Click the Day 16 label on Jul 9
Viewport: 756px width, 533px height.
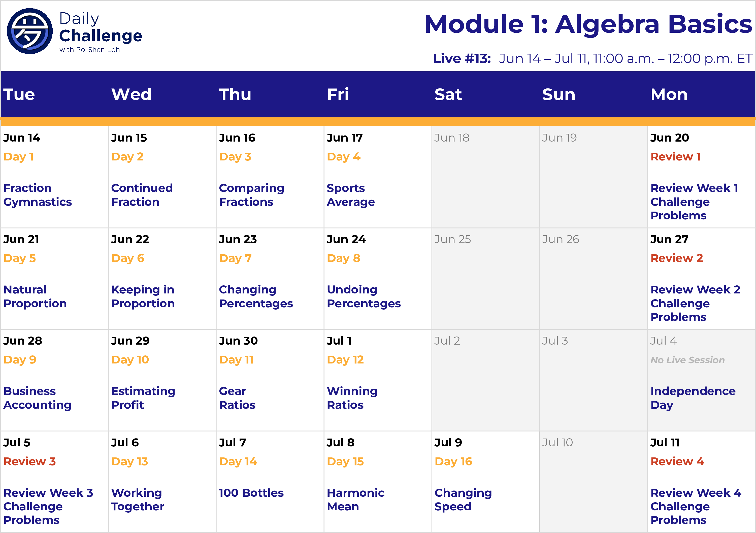[453, 461]
